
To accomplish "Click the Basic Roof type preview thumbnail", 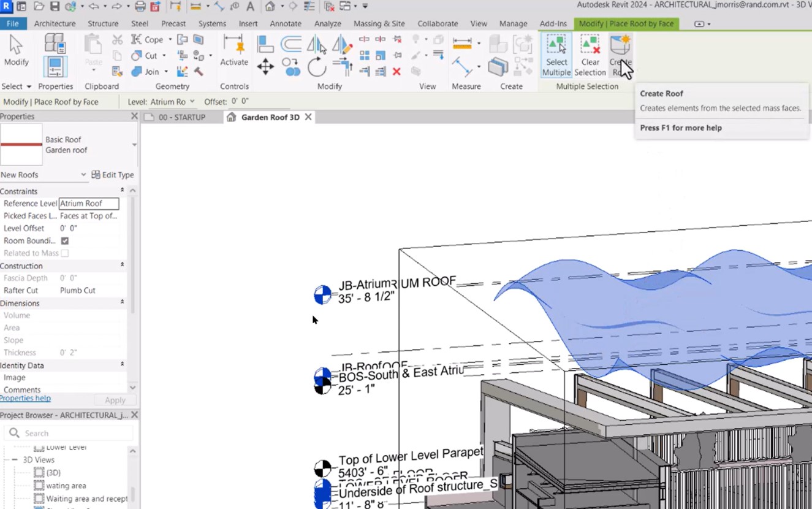I will (x=21, y=145).
